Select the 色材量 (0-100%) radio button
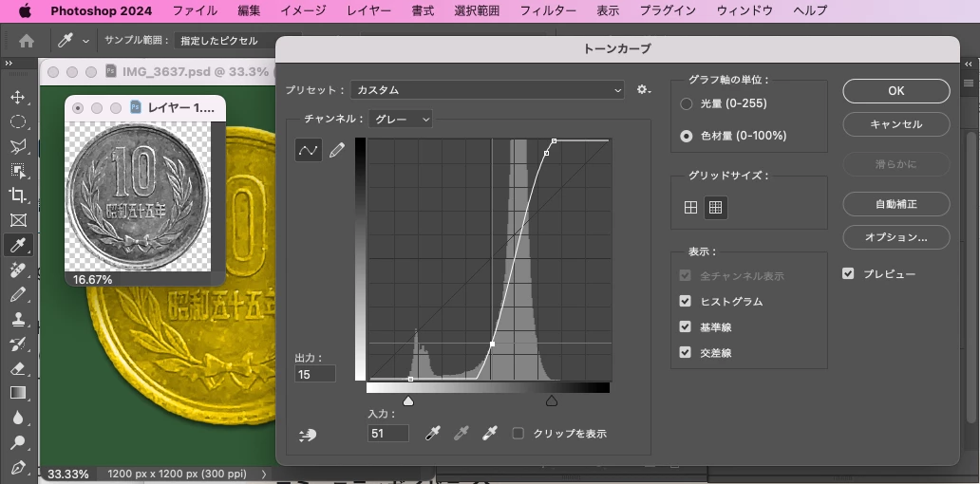The image size is (980, 484). tap(687, 136)
